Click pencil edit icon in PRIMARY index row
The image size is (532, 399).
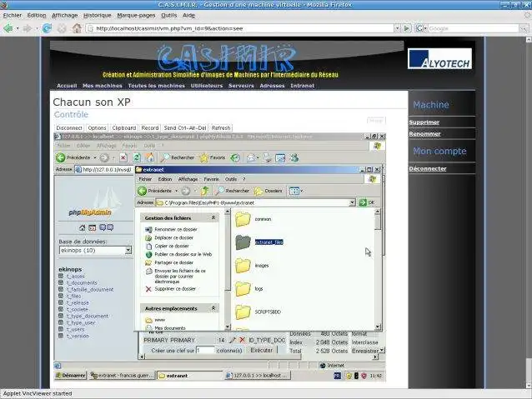[233, 340]
